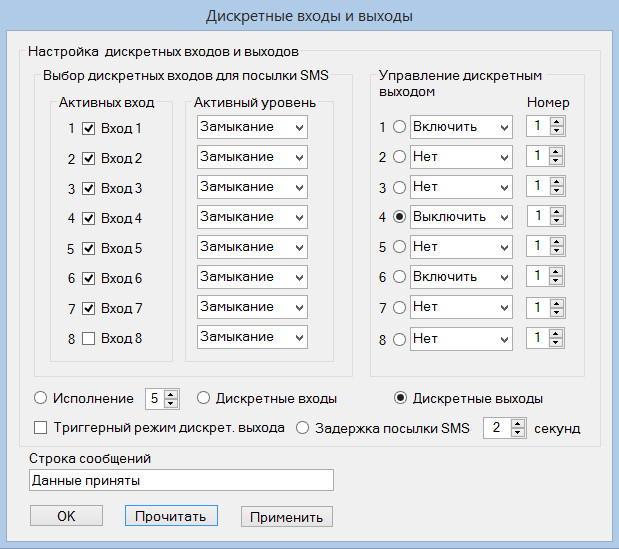
Task: Decrease the number spinner for output 8
Action: (555, 343)
